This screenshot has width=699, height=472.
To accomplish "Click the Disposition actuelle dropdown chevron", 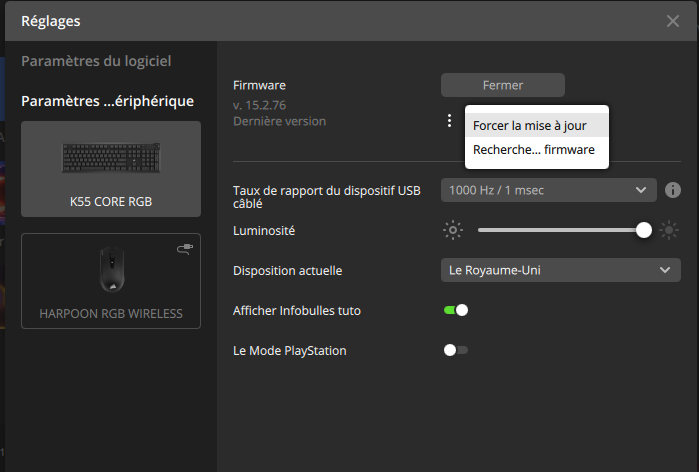I will click(x=665, y=270).
